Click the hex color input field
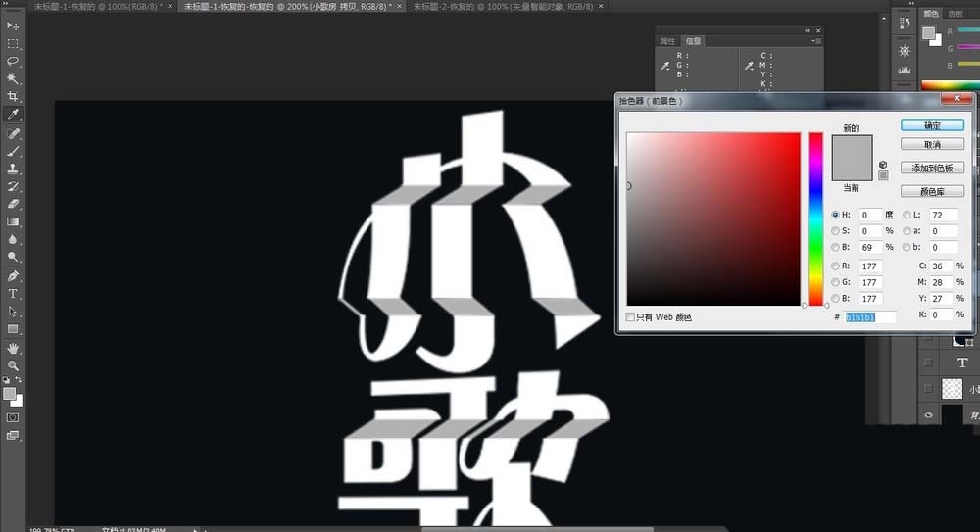 [871, 317]
